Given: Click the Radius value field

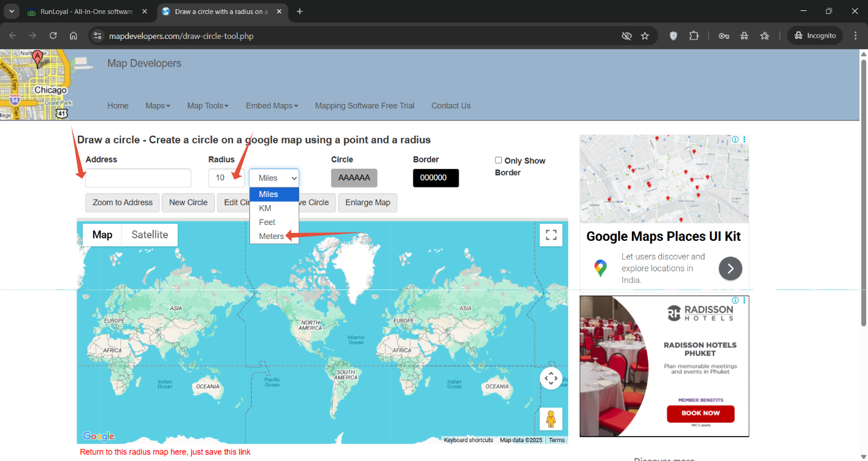Looking at the screenshot, I should pos(226,178).
